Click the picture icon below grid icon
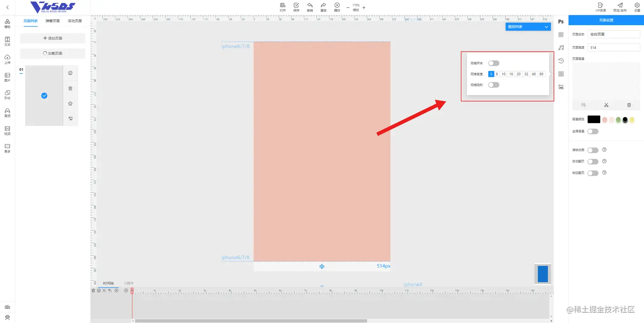644x323 pixels. click(561, 87)
